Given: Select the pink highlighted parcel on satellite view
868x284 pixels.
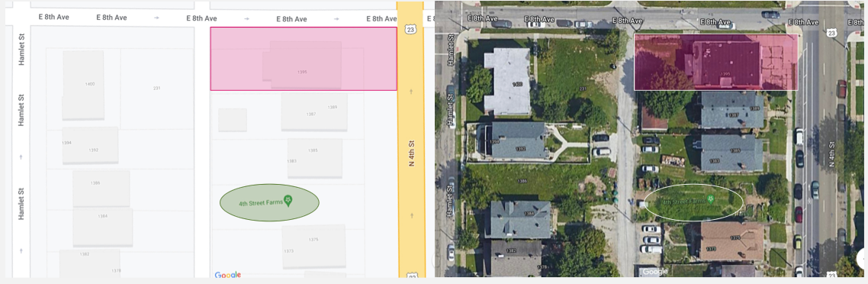Looking at the screenshot, I should [715, 62].
